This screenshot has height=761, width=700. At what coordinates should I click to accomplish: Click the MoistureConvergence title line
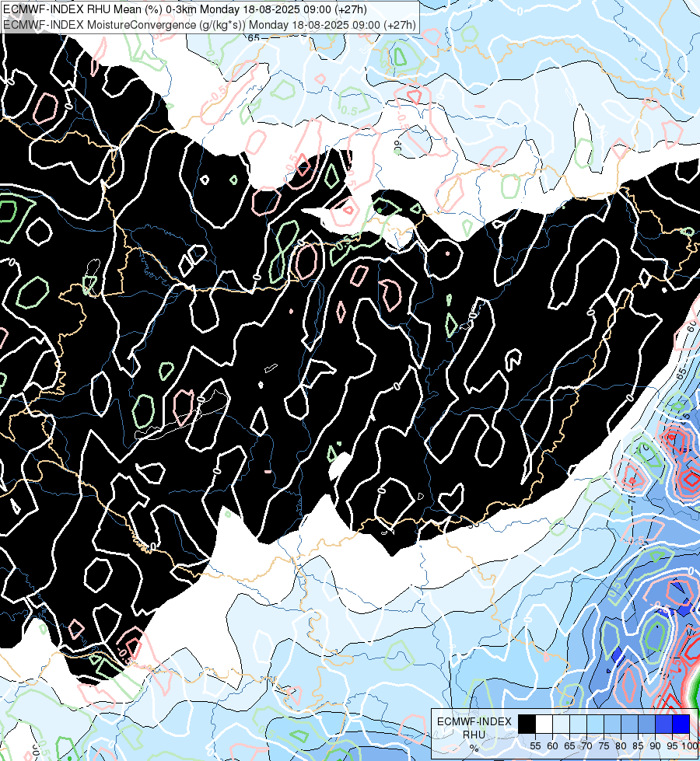pos(209,24)
